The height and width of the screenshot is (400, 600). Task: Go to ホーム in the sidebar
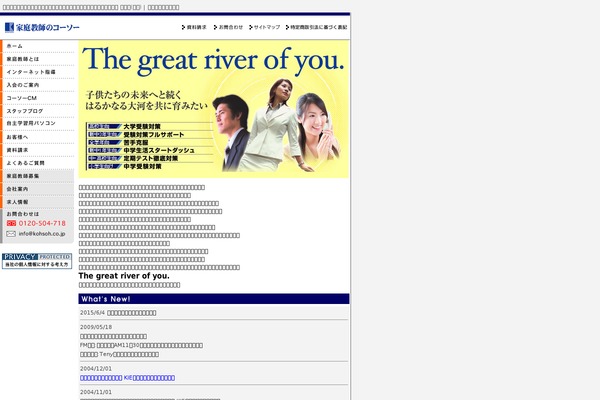tap(38, 46)
